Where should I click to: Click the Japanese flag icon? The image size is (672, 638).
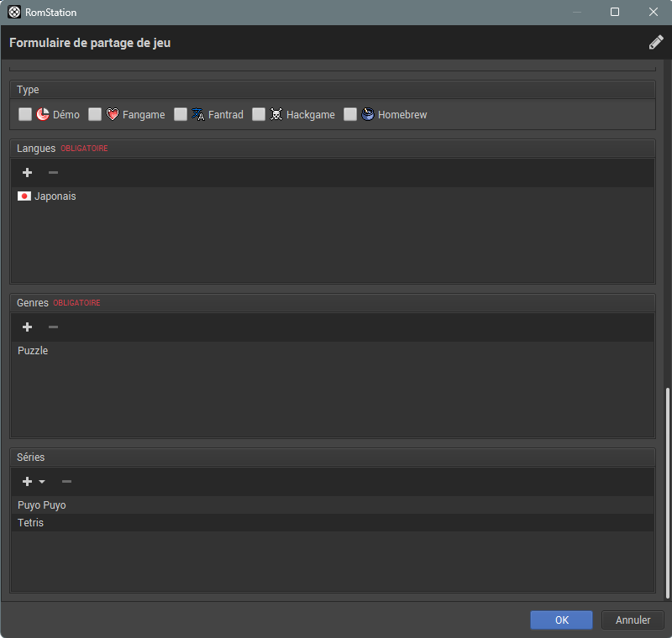coord(24,196)
